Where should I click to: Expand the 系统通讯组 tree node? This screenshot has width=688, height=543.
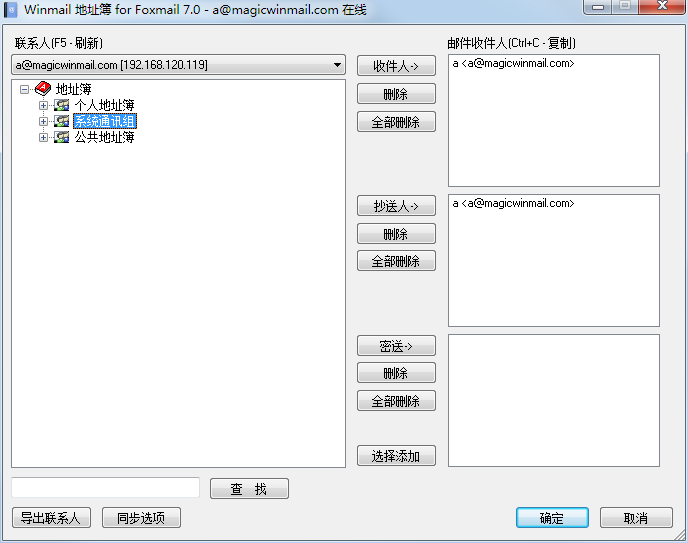43,121
